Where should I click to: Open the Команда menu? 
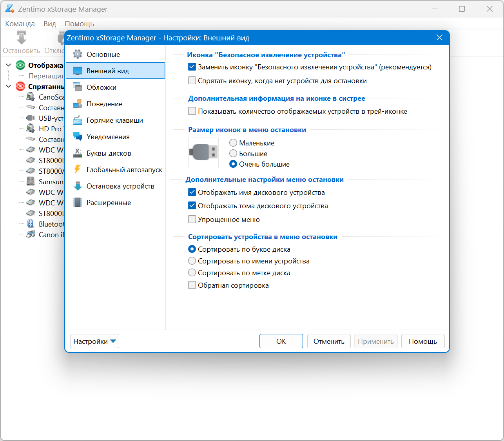[x=20, y=24]
